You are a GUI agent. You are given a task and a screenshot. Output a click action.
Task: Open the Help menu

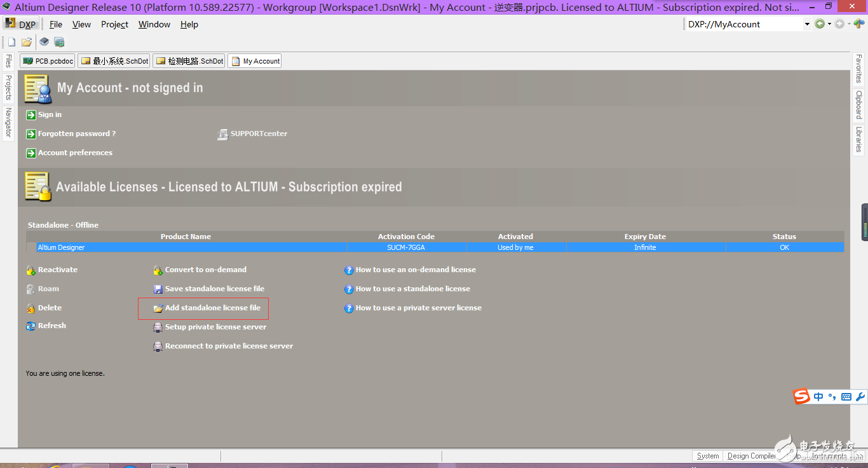(189, 24)
